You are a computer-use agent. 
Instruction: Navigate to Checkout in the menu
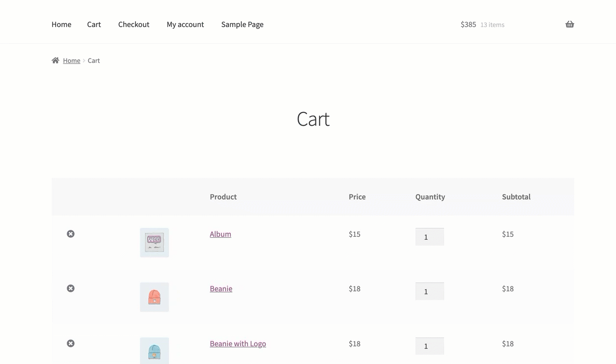134,25
